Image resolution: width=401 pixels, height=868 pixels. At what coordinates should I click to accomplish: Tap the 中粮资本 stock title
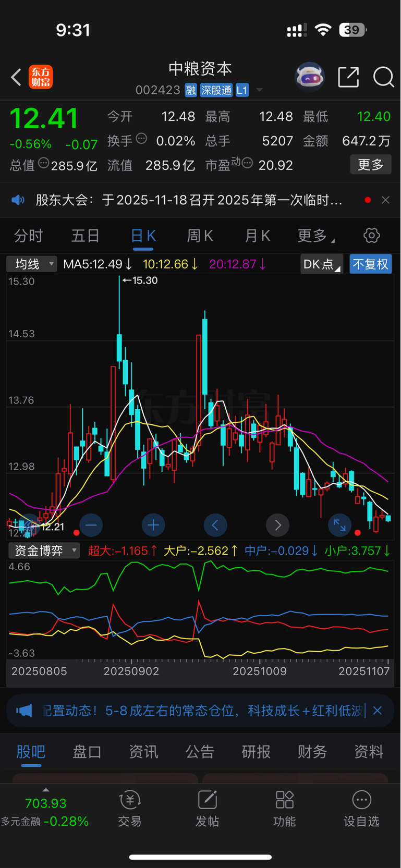click(x=200, y=69)
